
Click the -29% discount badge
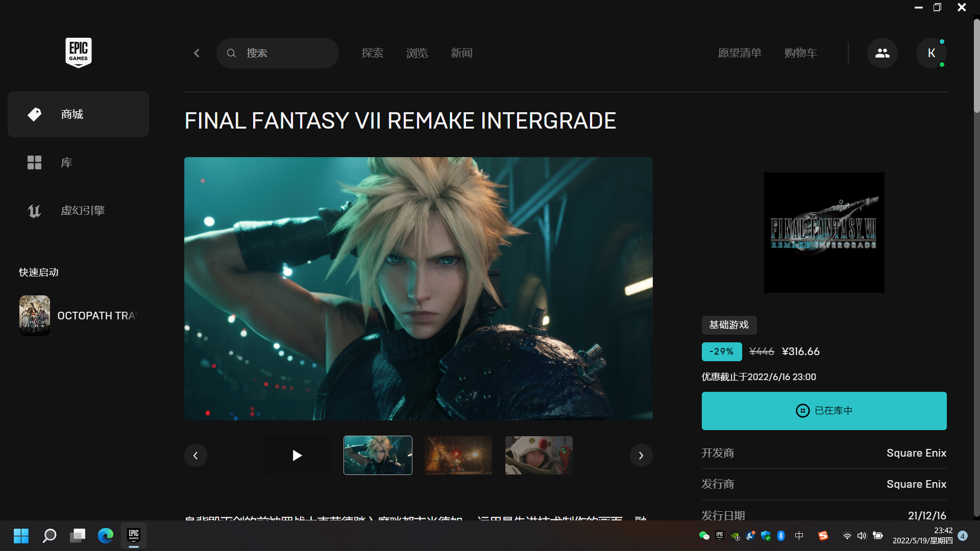[x=722, y=352]
